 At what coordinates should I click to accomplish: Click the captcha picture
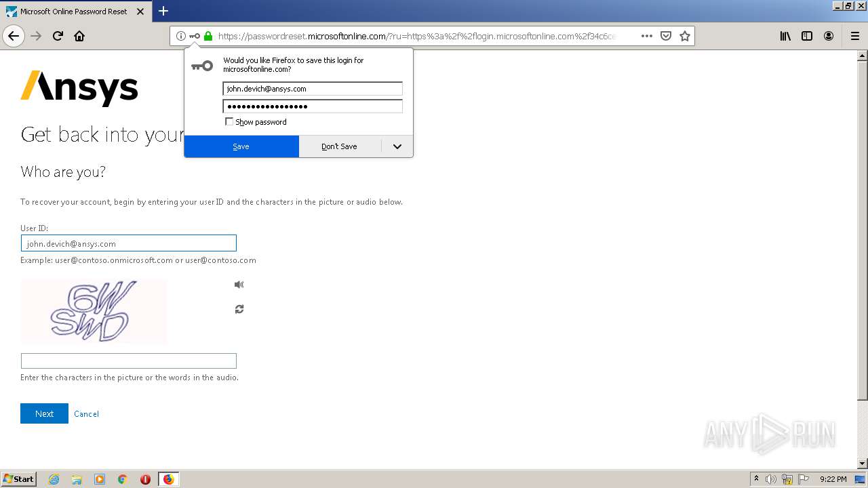(x=94, y=311)
